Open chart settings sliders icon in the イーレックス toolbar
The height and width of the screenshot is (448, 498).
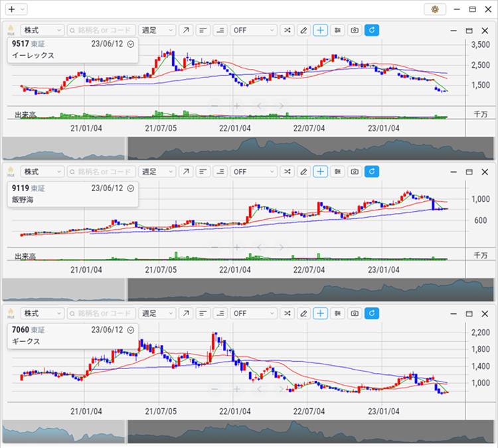point(338,31)
